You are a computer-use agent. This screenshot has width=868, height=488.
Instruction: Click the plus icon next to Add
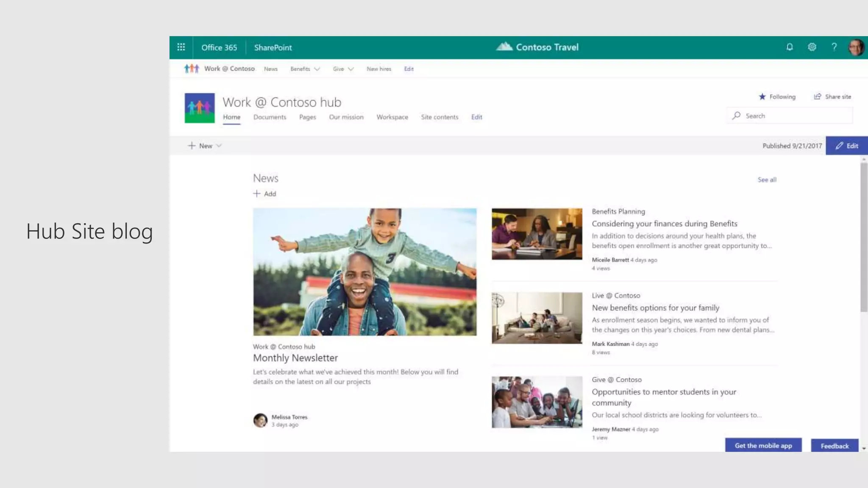click(x=256, y=194)
